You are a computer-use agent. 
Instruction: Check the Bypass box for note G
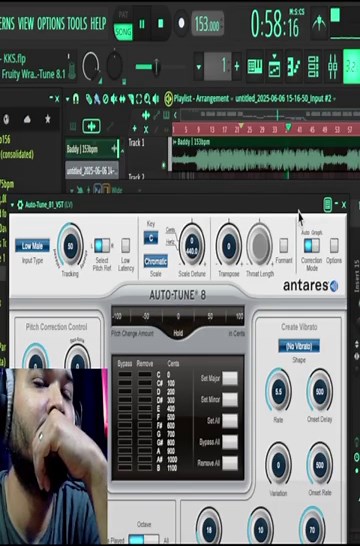pyautogui.click(x=125, y=434)
